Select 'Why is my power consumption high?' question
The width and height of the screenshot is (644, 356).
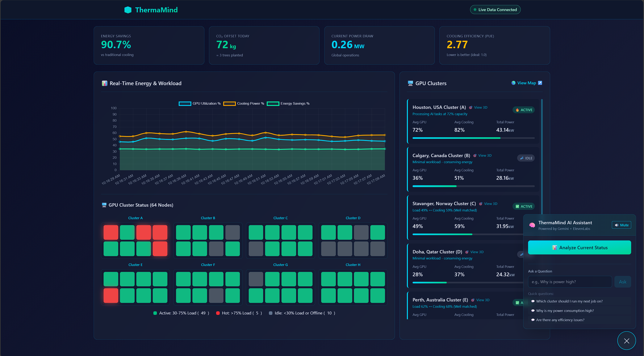(565, 310)
